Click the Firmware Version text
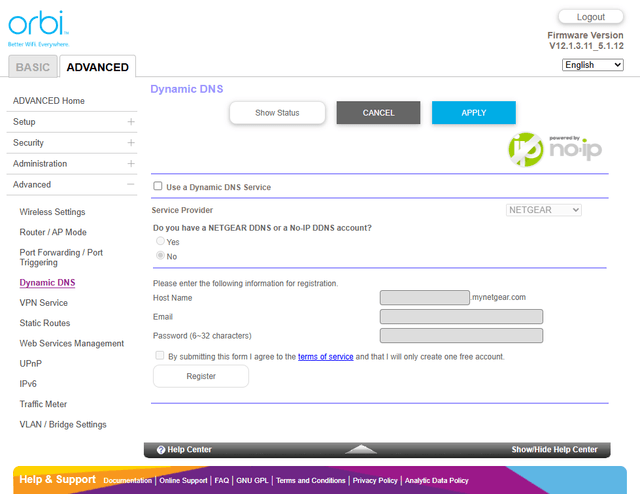 [585, 40]
